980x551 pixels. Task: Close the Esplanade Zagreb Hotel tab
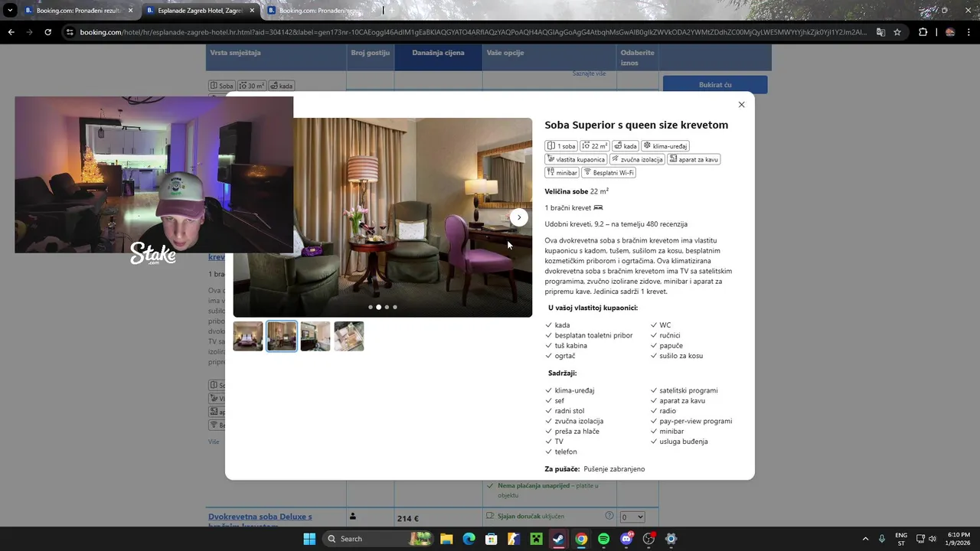(252, 11)
